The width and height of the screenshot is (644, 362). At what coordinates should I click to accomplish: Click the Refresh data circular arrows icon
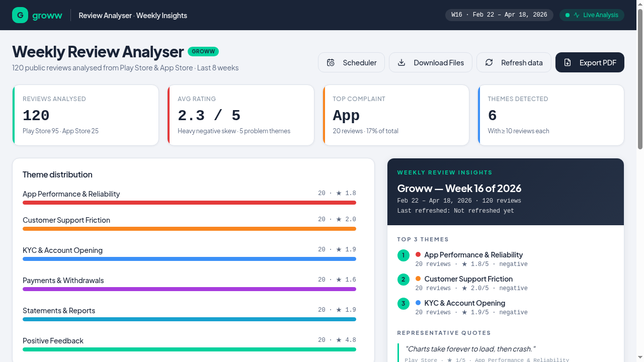(489, 62)
